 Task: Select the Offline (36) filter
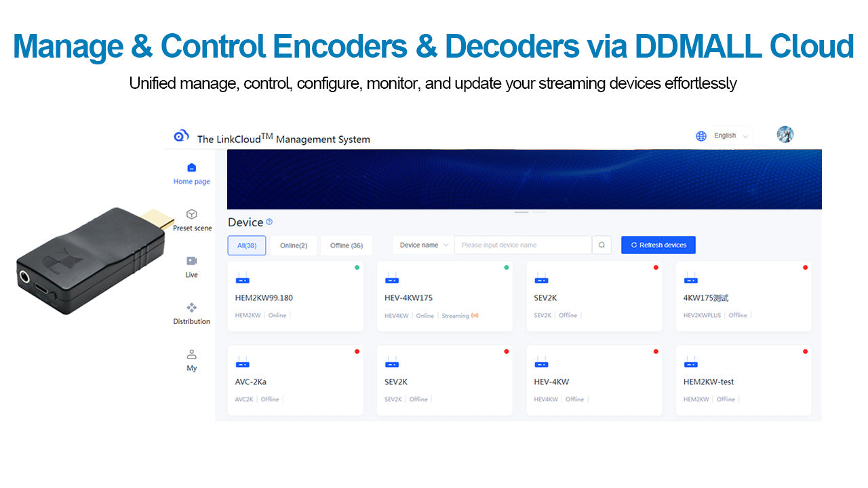tap(347, 245)
